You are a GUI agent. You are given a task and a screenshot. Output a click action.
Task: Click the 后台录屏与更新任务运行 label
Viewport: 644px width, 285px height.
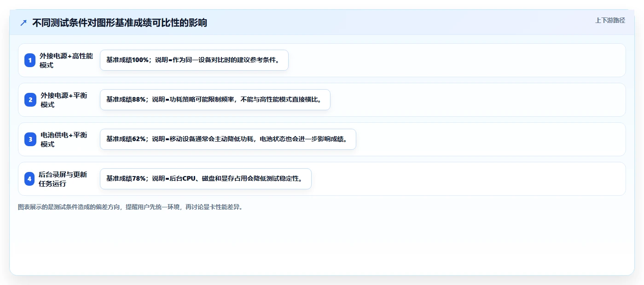click(x=63, y=179)
